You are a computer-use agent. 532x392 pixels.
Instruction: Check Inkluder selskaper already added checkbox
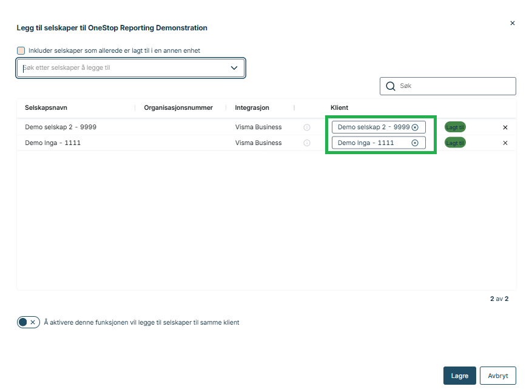[x=21, y=50]
